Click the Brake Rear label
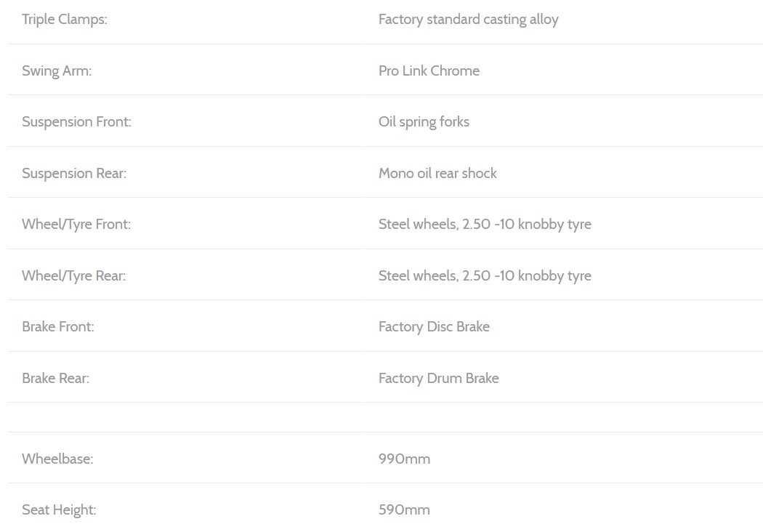The height and width of the screenshot is (532, 763). pyautogui.click(x=55, y=378)
